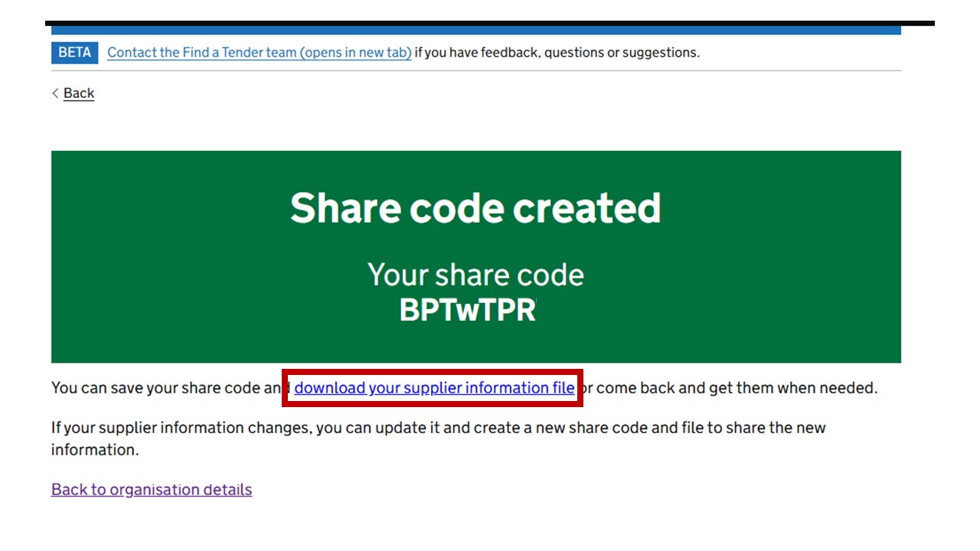Click the grey divider below the BETA banner
The height and width of the screenshot is (551, 980).
[475, 71]
